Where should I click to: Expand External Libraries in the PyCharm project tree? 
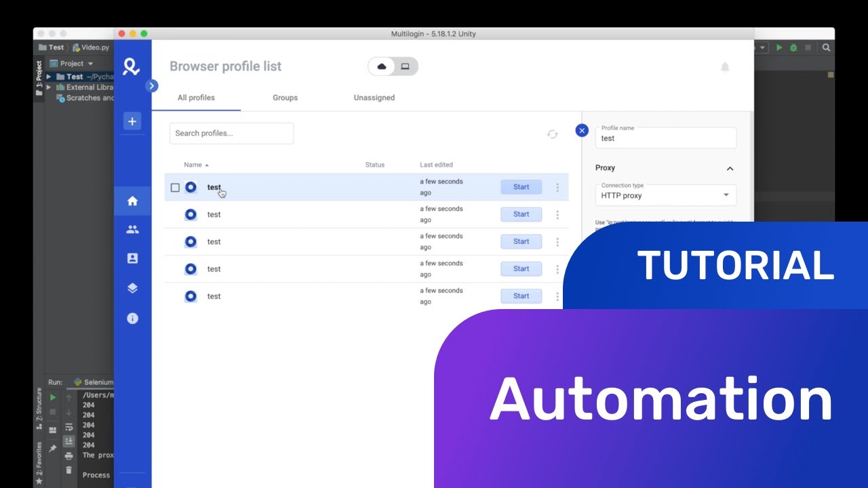49,87
